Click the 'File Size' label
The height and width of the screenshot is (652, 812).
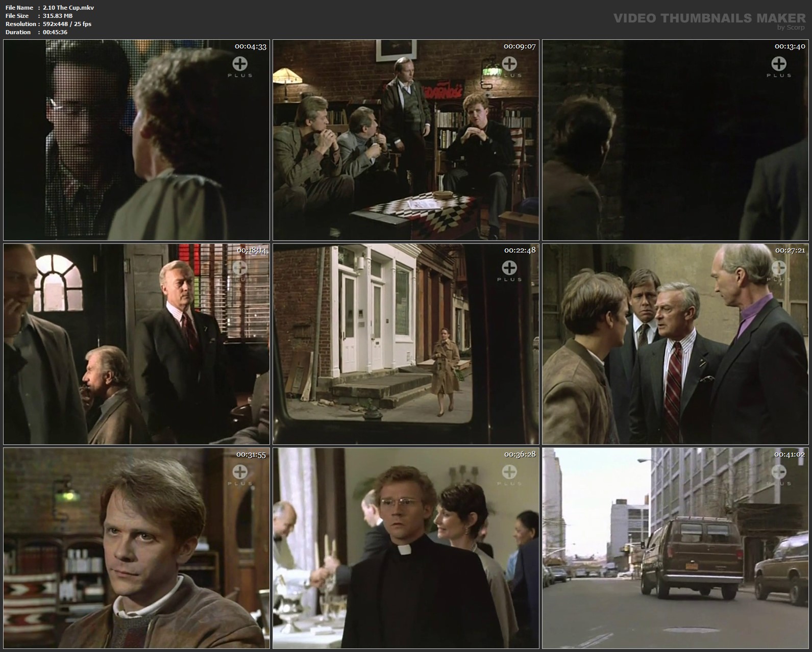coord(17,16)
